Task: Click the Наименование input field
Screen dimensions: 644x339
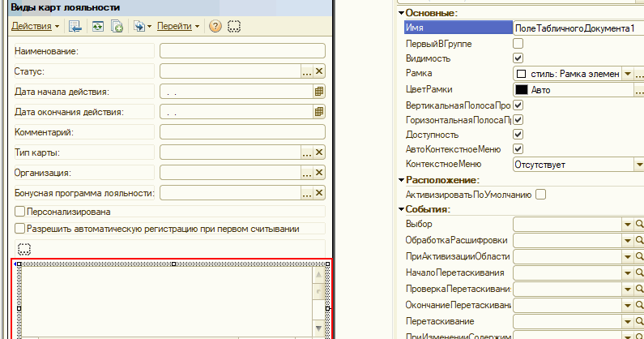Action: [x=242, y=51]
